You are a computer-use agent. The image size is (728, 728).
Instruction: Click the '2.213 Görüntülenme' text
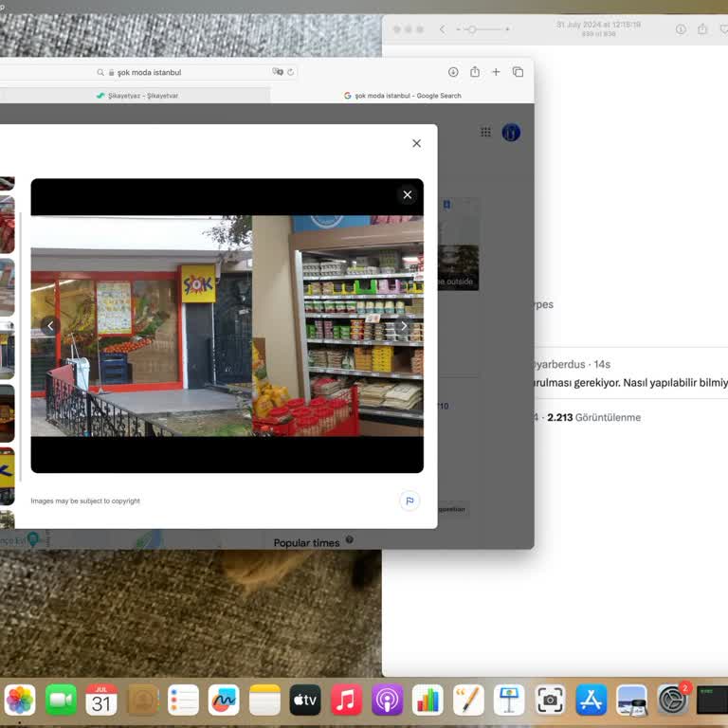coord(593,417)
